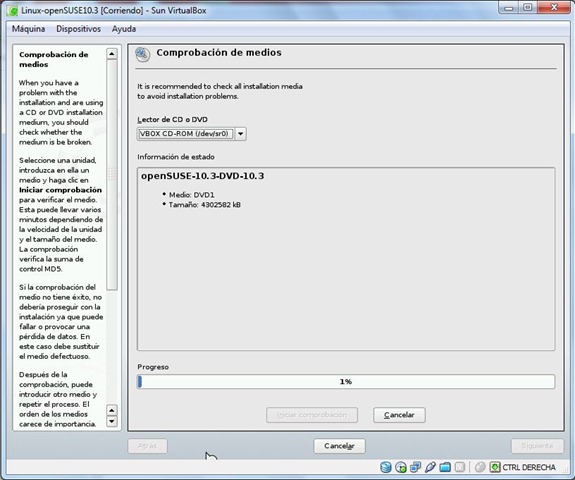Click the 'Tamaño: 4302582 kB' status line
575x480 pixels.
tap(205, 205)
